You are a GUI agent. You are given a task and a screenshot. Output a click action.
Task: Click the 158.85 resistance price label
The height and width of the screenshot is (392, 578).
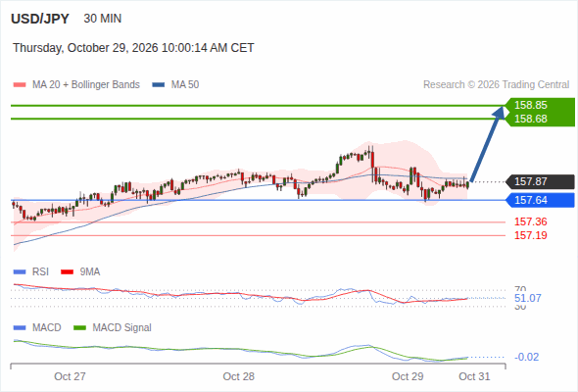point(531,105)
